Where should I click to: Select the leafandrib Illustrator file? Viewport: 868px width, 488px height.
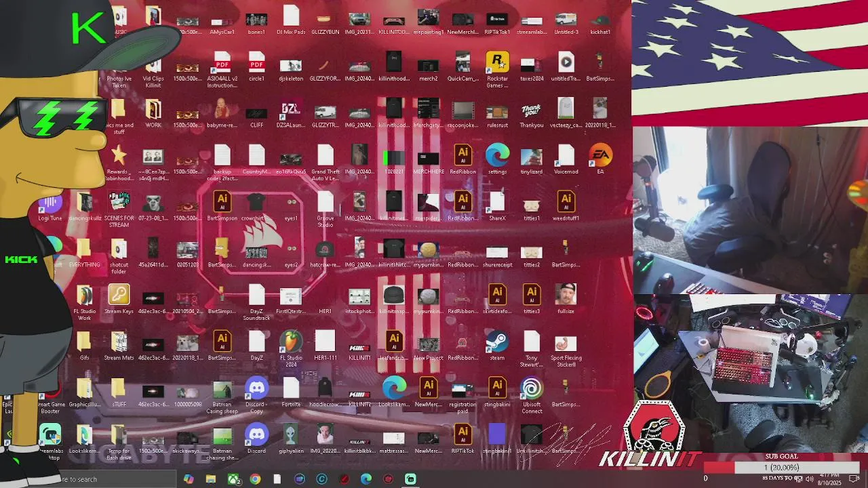tap(394, 342)
